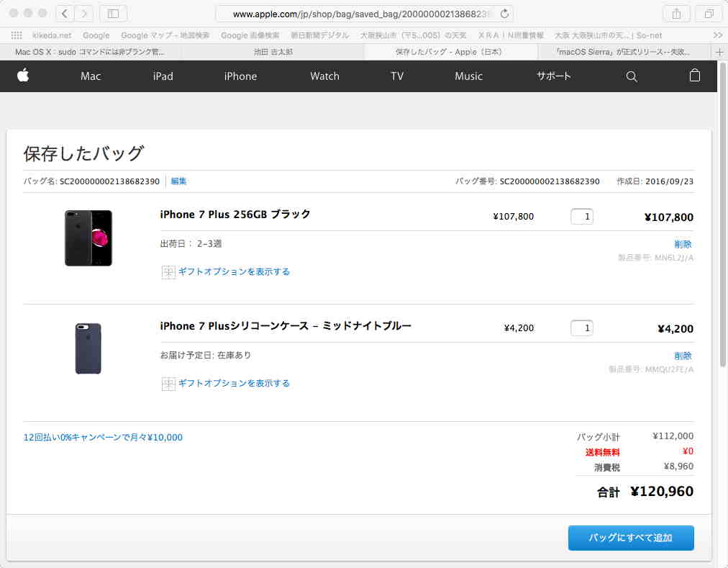This screenshot has width=728, height=568.
Task: Open the search magnifier icon
Action: 631,76
